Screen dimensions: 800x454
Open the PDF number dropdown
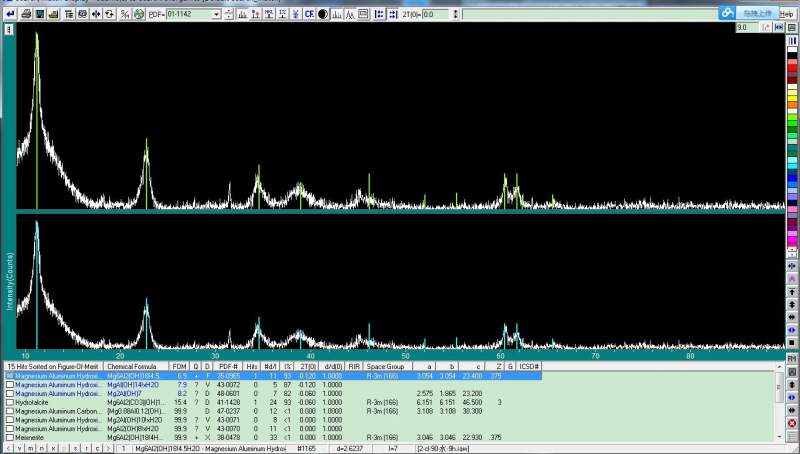point(216,14)
